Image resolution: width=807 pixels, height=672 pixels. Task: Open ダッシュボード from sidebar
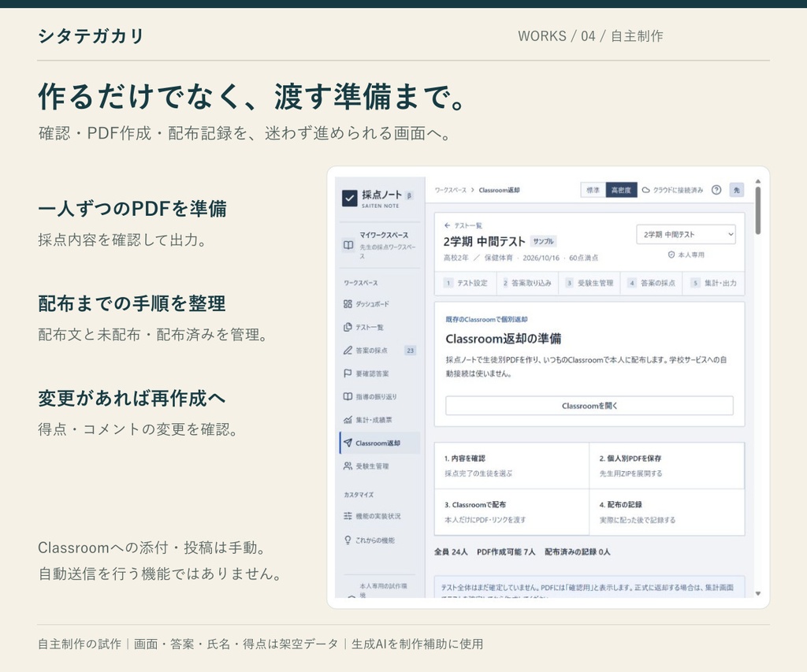(380, 304)
